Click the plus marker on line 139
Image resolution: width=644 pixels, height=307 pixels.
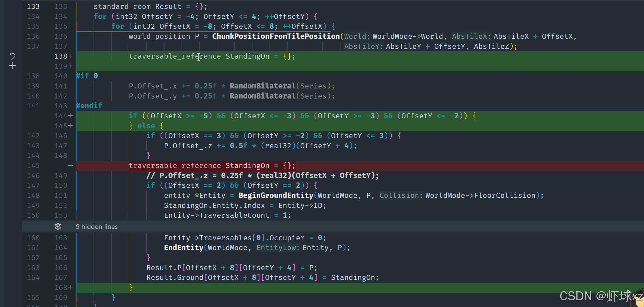click(70, 66)
